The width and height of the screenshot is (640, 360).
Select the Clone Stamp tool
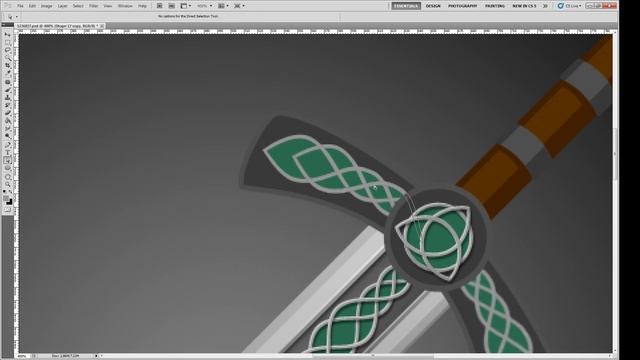click(7, 97)
